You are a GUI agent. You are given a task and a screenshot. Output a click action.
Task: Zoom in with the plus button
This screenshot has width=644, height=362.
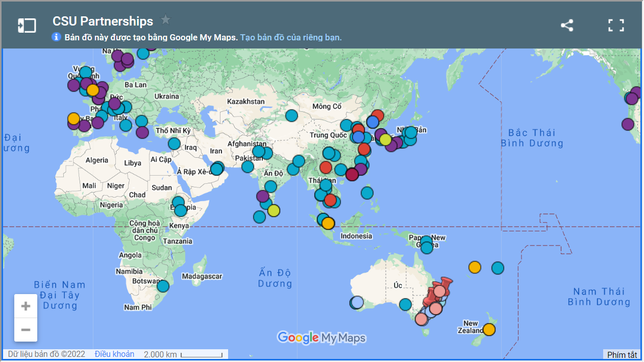26,306
